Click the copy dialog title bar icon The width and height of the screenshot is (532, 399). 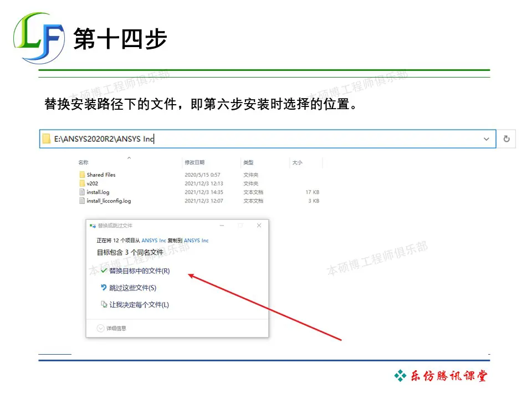[93, 226]
